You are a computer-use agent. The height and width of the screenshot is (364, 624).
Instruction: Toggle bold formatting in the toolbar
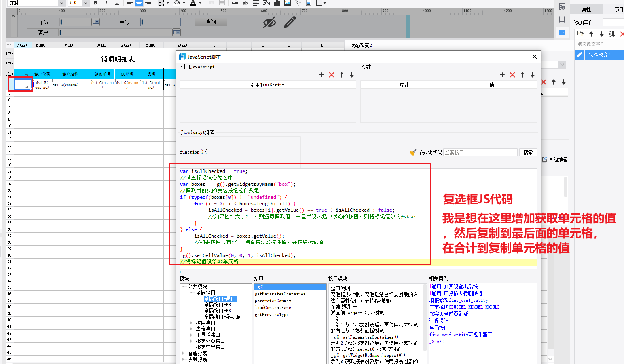[96, 3]
